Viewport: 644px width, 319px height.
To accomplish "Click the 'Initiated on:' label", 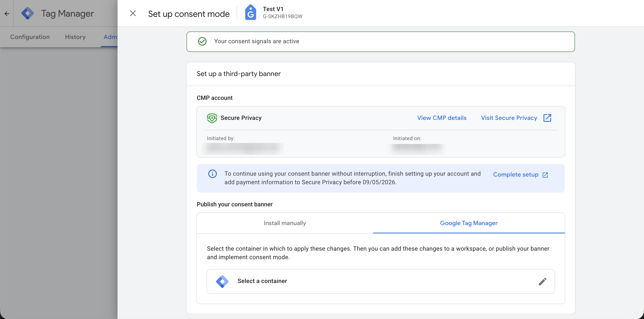I will (x=407, y=138).
